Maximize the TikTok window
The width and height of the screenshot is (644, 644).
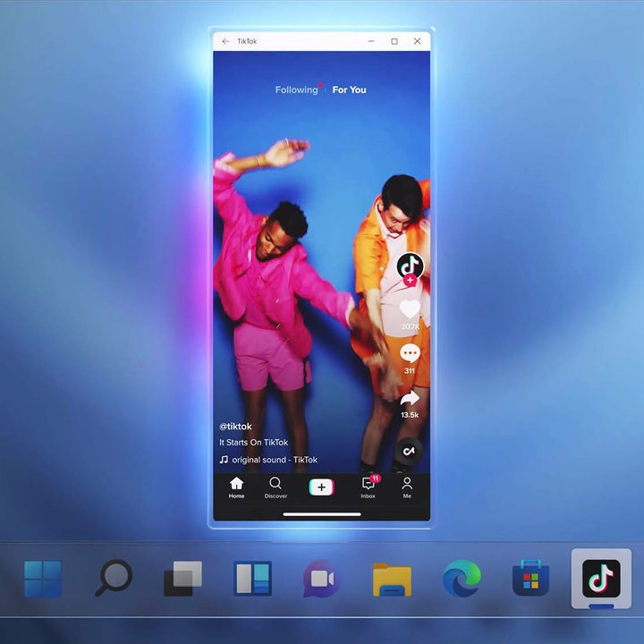(394, 41)
